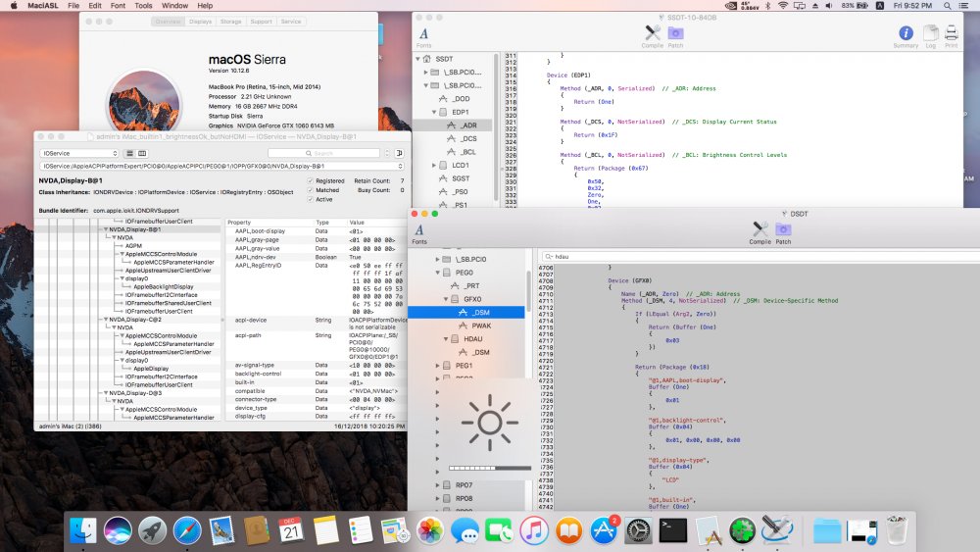Click Patch in the SSDT-10-84DB window
Image resolution: width=980 pixels, height=552 pixels.
click(675, 32)
